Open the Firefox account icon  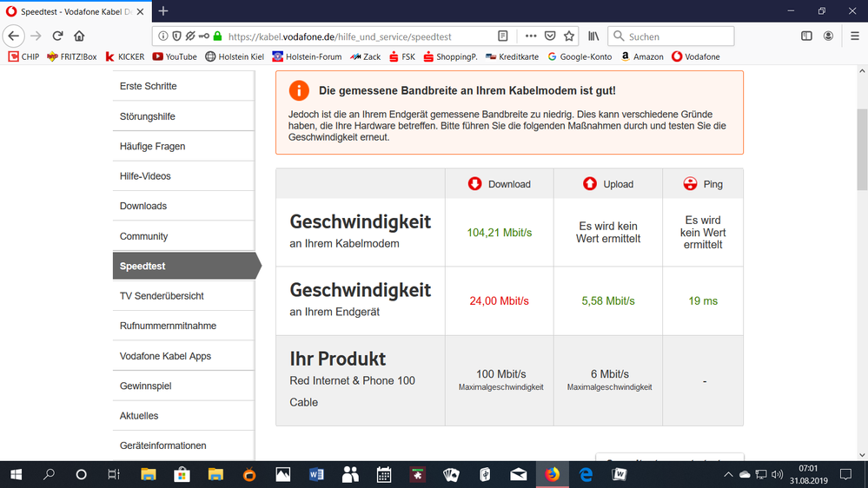828,36
